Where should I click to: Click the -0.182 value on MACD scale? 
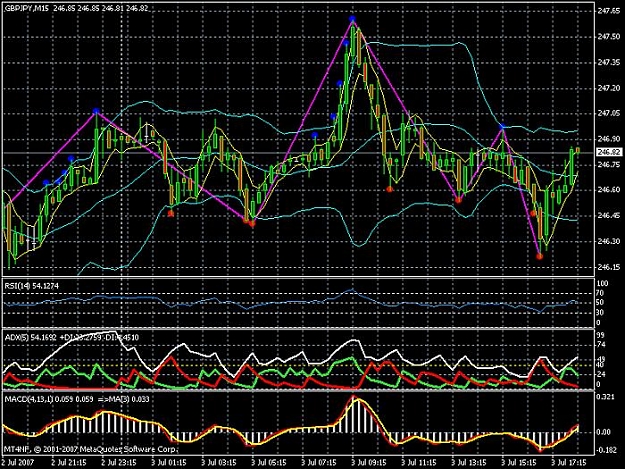click(x=607, y=450)
